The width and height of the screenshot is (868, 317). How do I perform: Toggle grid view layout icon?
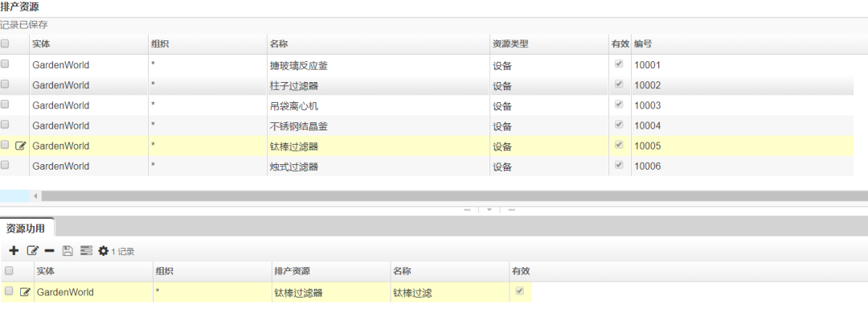86,251
